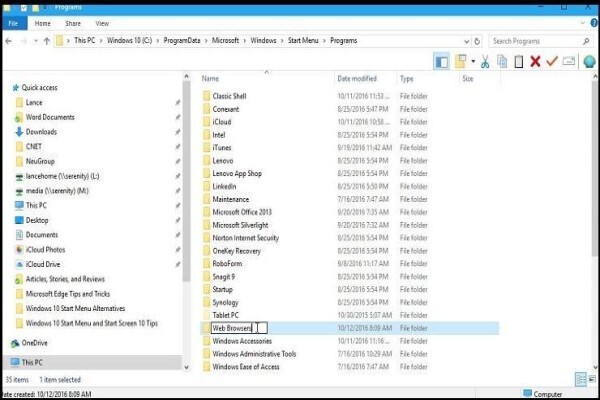The image size is (600, 400).
Task: Expand the breadcrumb arrow after This PC
Action: pyautogui.click(x=101, y=41)
